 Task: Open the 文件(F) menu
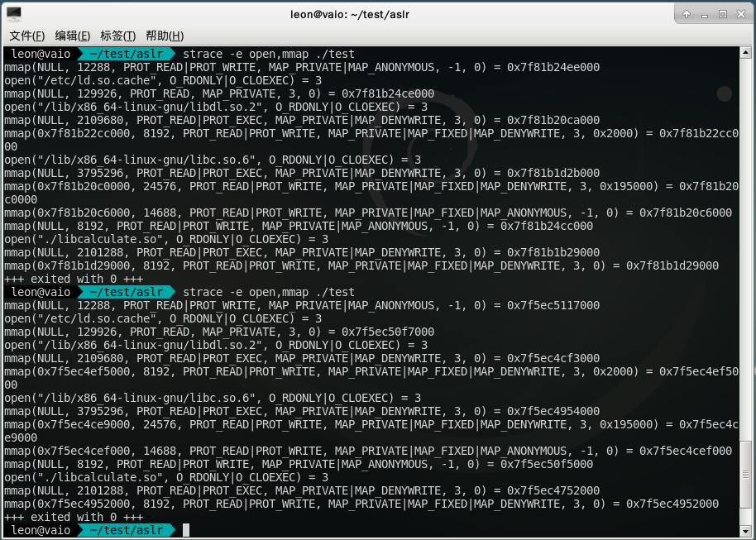(x=27, y=36)
